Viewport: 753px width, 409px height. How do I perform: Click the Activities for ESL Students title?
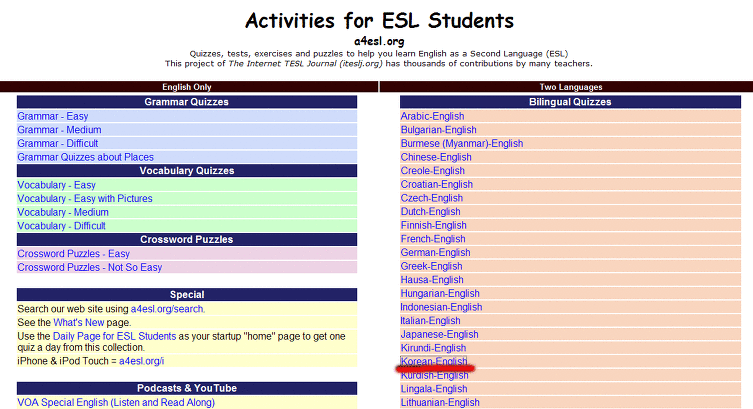(x=379, y=21)
